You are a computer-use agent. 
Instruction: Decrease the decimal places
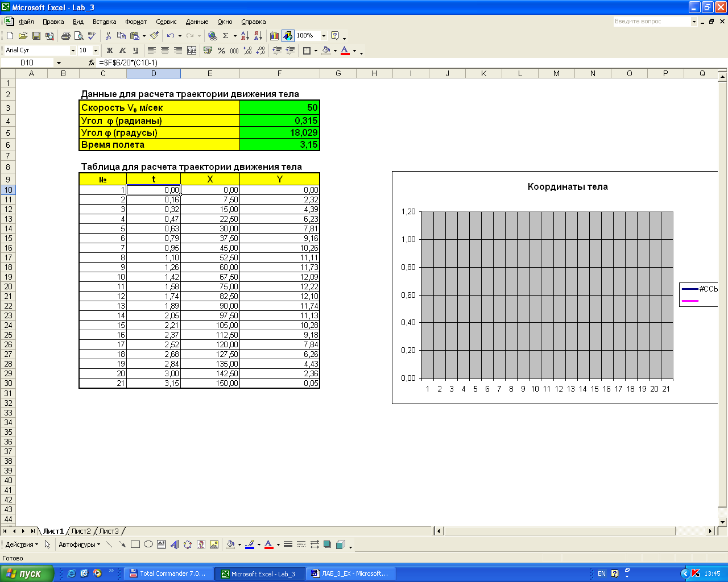pos(260,51)
